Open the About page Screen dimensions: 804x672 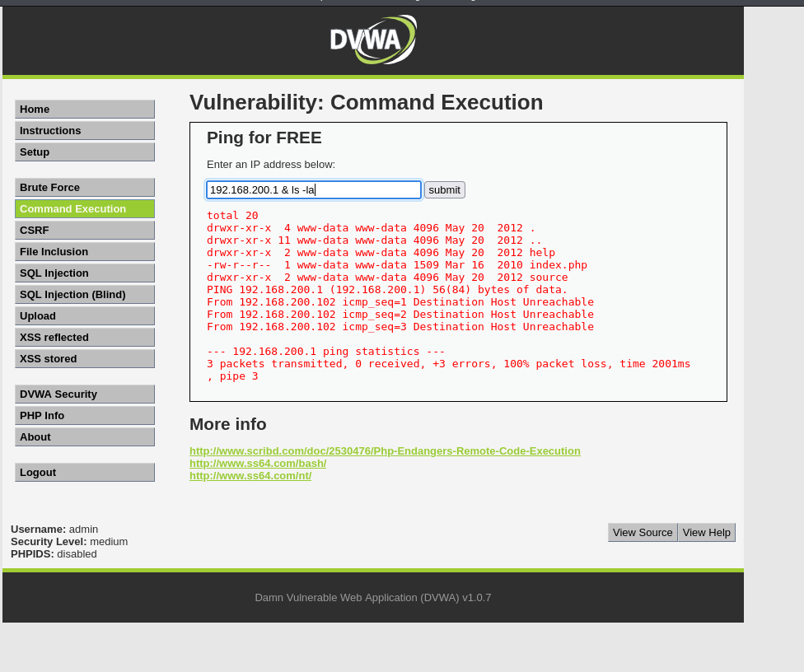tap(85, 437)
